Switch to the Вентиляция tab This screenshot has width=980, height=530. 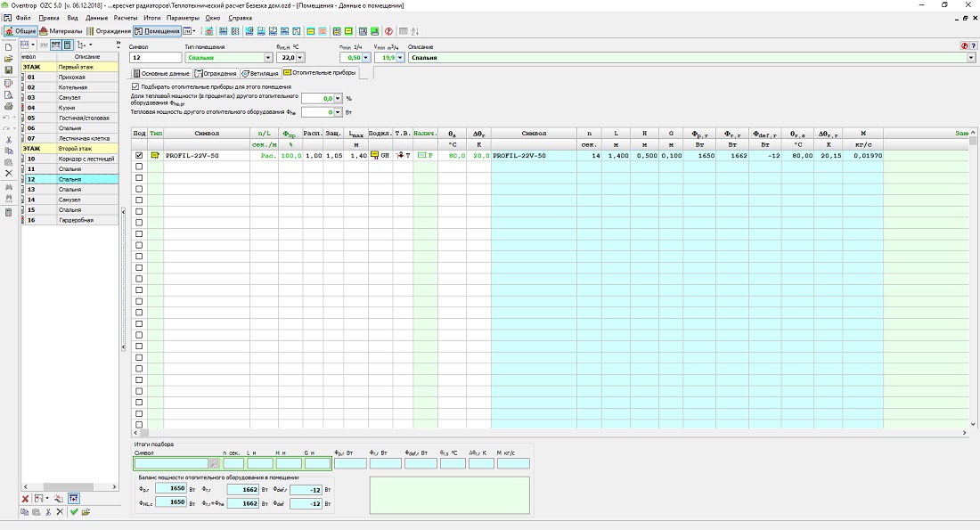260,73
